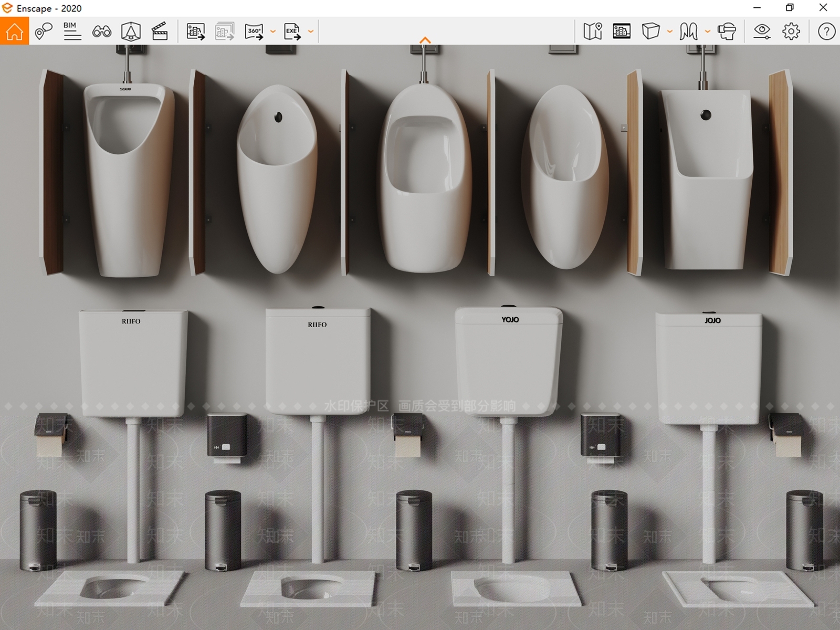This screenshot has height=630, width=840.
Task: Open the Manage Views pin icon
Action: (44, 31)
